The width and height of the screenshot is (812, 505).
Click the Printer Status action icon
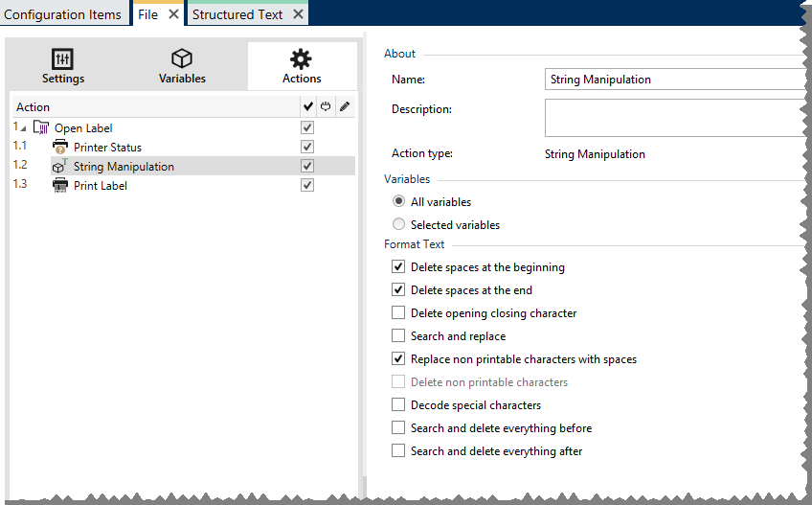click(59, 147)
